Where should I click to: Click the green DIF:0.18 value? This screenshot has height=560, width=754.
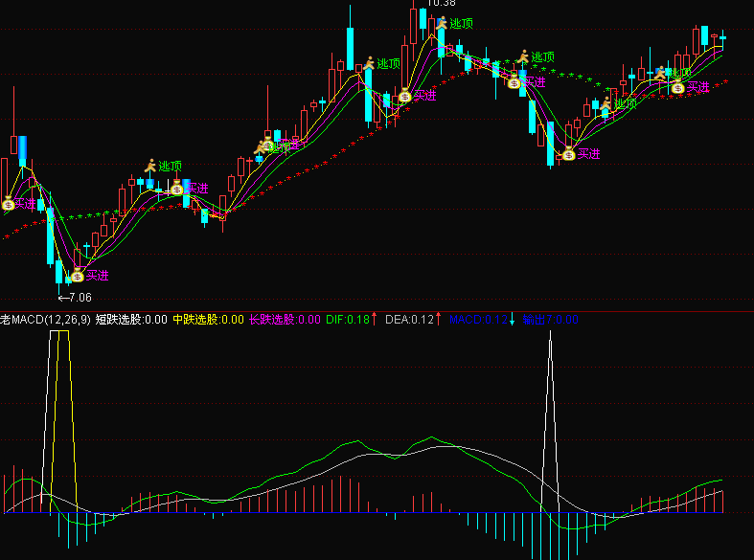[348, 320]
